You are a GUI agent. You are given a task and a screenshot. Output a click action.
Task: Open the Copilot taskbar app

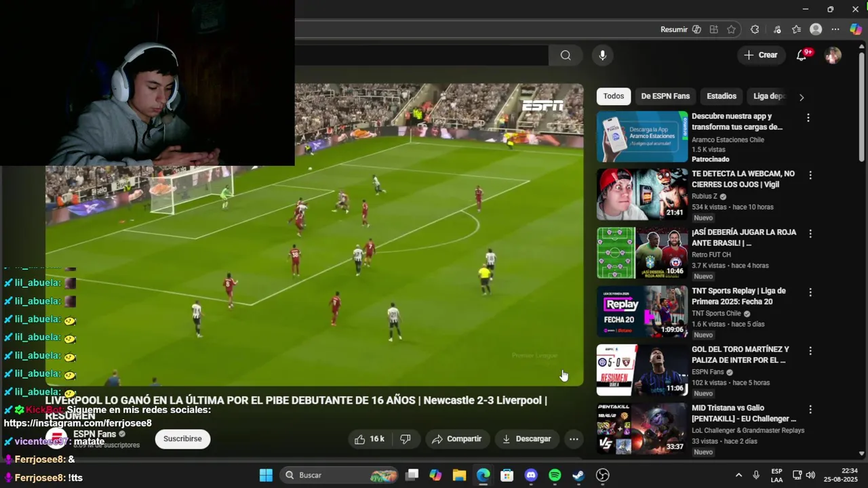[435, 475]
